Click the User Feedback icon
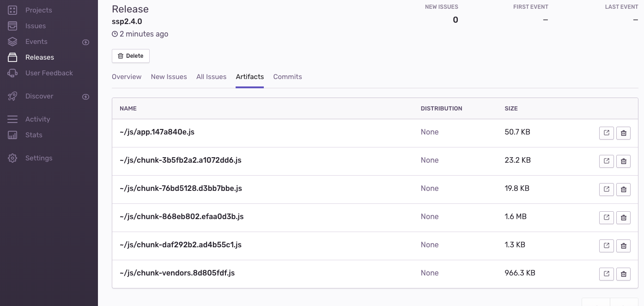The height and width of the screenshot is (306, 644). tap(12, 73)
